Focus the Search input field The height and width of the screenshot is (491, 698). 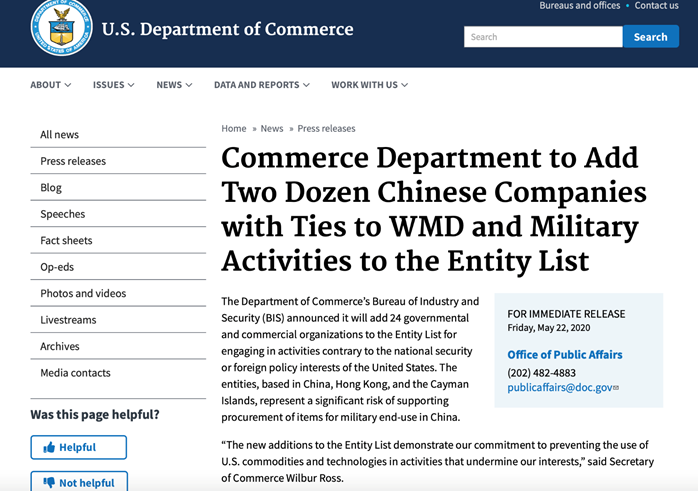pyautogui.click(x=542, y=37)
